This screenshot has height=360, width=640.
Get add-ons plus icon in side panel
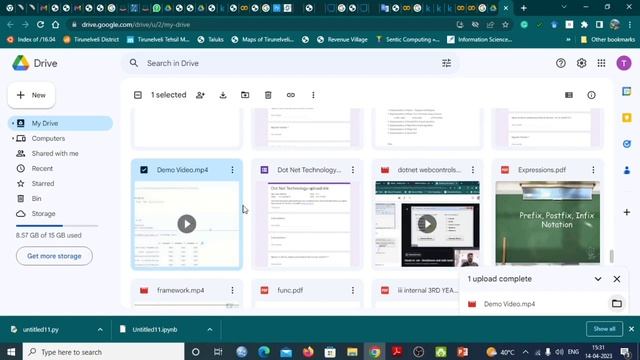tap(627, 212)
